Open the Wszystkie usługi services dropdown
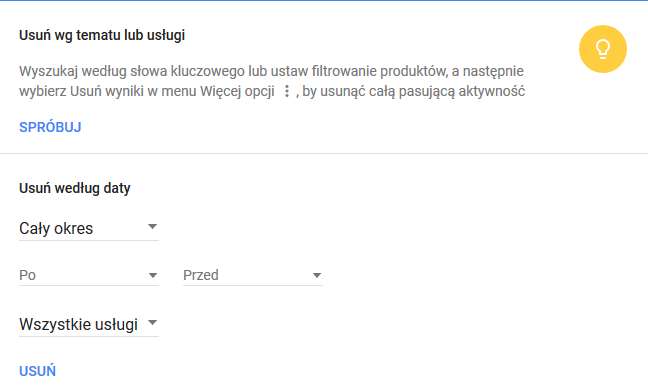The height and width of the screenshot is (390, 648). coord(89,324)
